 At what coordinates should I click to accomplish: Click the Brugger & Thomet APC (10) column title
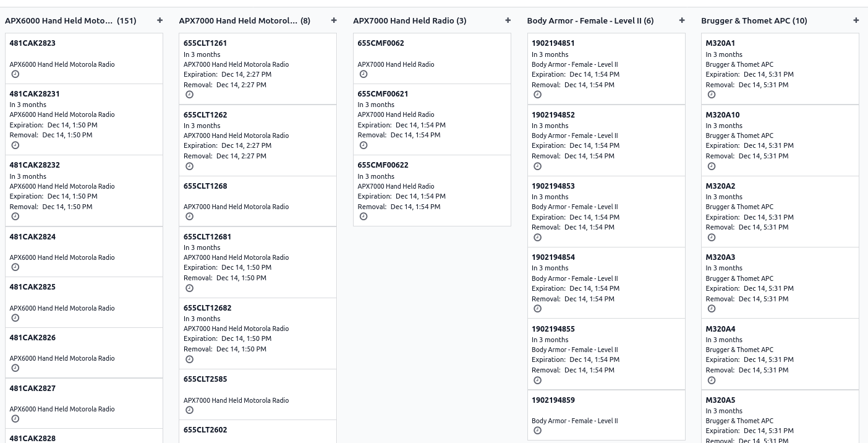coord(754,20)
